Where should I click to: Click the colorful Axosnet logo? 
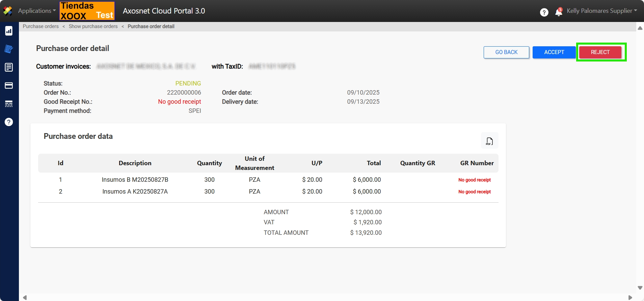[8, 11]
